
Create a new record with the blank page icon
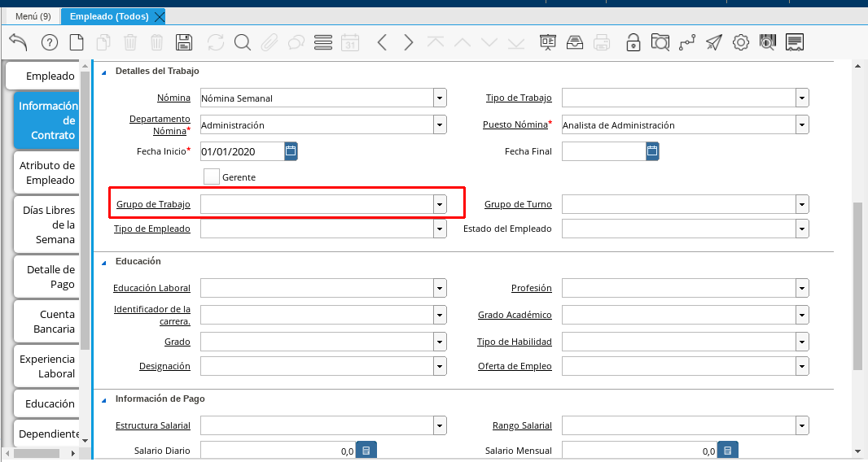pos(77,42)
